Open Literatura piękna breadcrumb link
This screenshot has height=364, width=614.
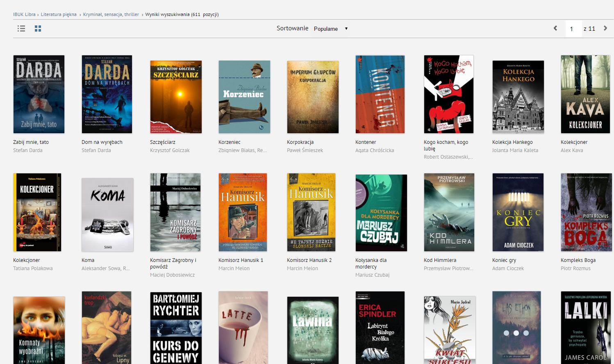[x=59, y=14]
